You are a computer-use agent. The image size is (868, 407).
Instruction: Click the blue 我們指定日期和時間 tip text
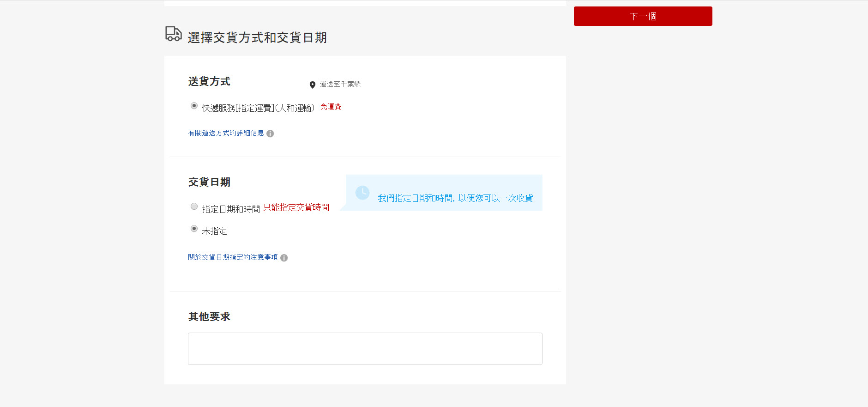click(455, 198)
